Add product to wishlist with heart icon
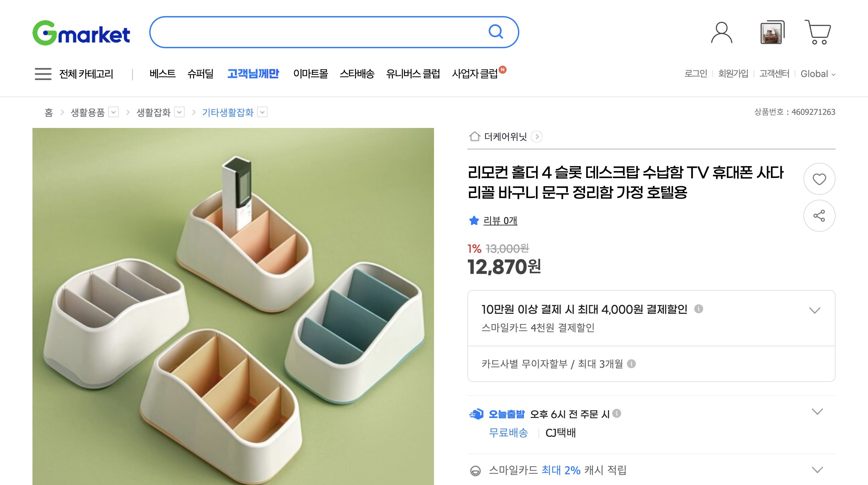868x485 pixels. click(x=820, y=180)
